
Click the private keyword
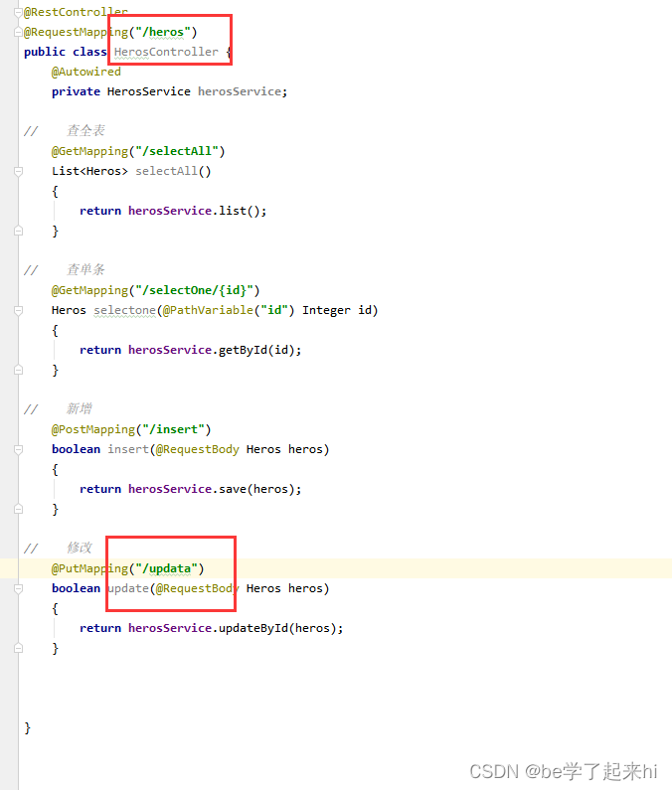76,91
